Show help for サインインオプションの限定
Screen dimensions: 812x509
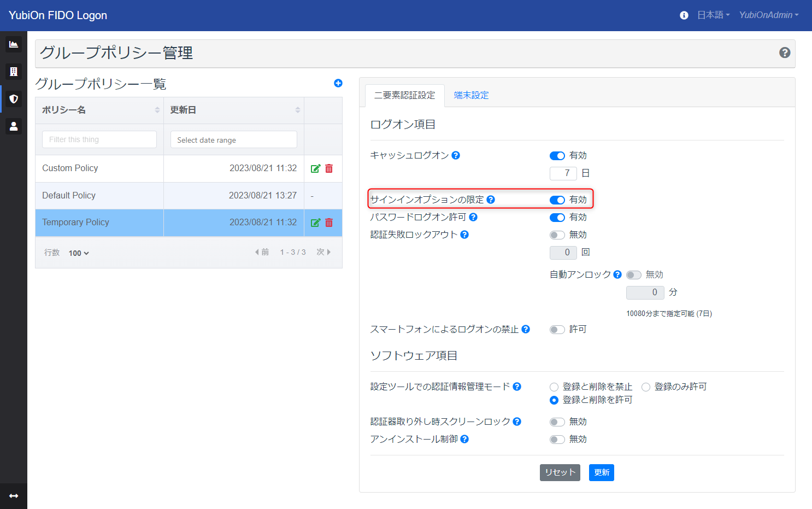[491, 200]
